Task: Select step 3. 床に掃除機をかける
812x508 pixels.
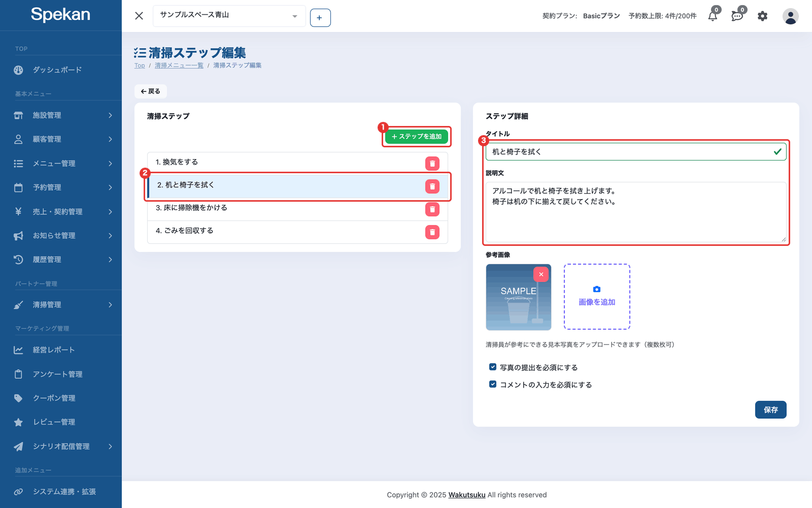Action: pyautogui.click(x=297, y=209)
